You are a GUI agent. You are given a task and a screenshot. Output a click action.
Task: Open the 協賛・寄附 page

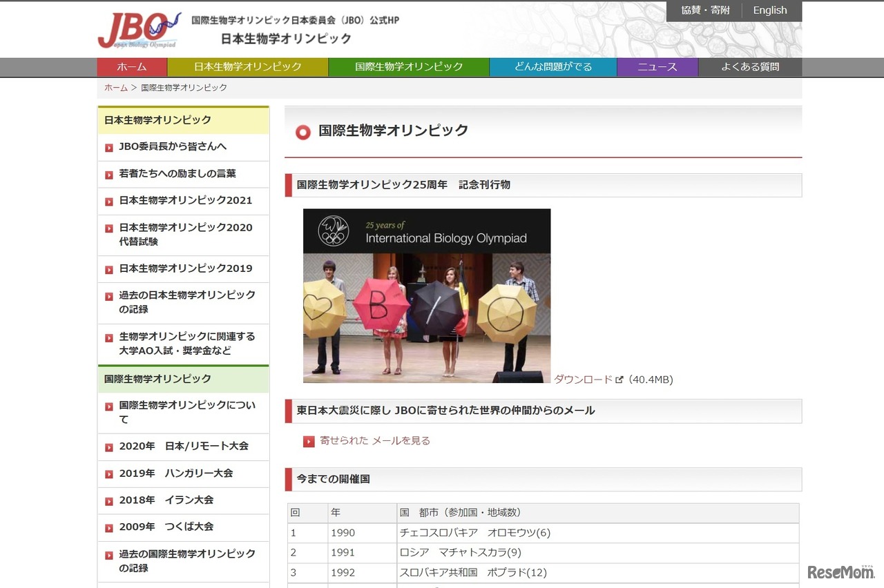click(x=703, y=10)
